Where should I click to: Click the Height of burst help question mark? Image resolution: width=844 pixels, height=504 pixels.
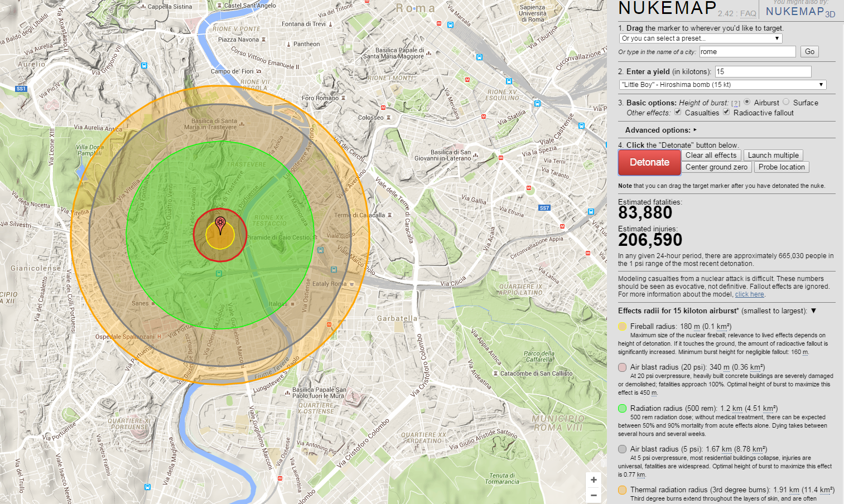[x=736, y=103]
